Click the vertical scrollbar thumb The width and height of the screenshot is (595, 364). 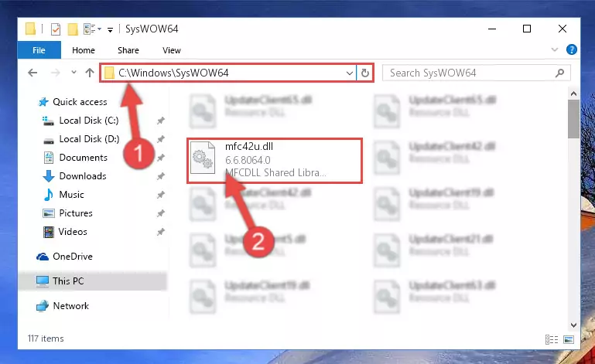pos(573,119)
